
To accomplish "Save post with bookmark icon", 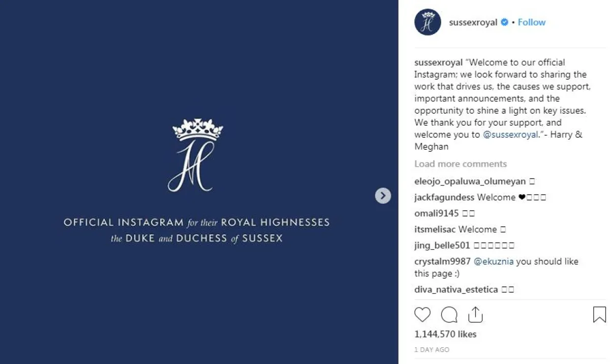I will [599, 315].
